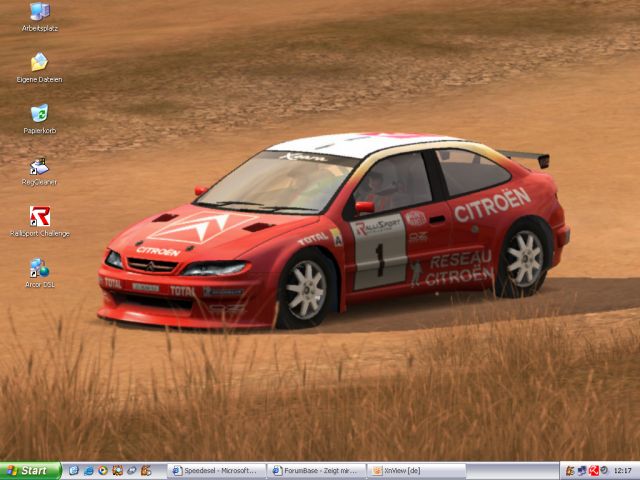Click the Arcor DSL label text
Image resolution: width=640 pixels, height=480 pixels.
(x=40, y=284)
